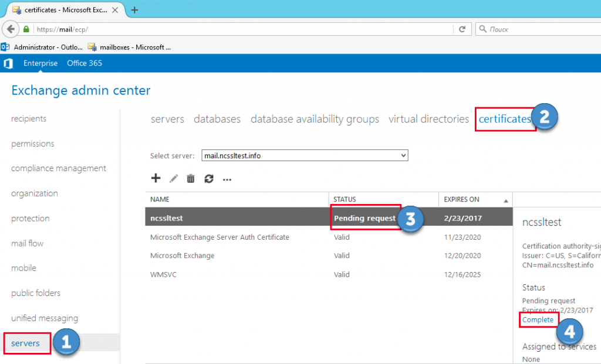Screen dimensions: 601x364
Task: Refresh the certificates list
Action: coord(209,178)
